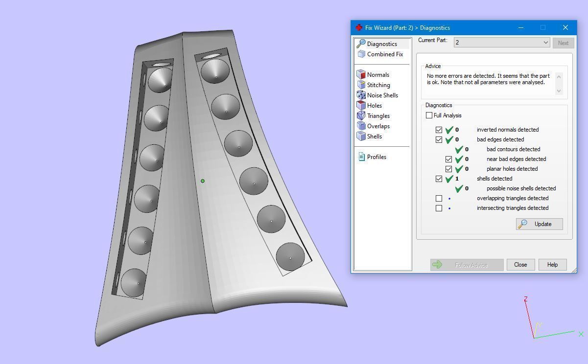This screenshot has width=588, height=364.
Task: Toggle inverted normals detection checkbox
Action: (x=439, y=130)
